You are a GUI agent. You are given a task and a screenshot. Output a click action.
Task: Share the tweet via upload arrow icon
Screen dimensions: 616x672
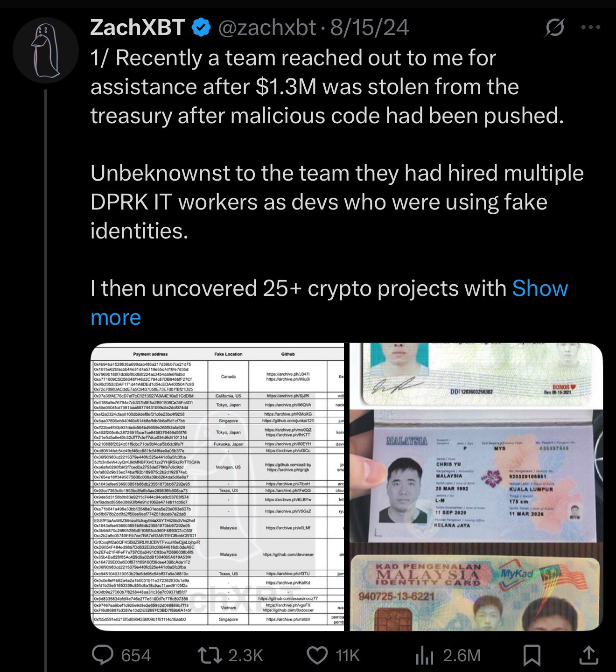tap(589, 655)
